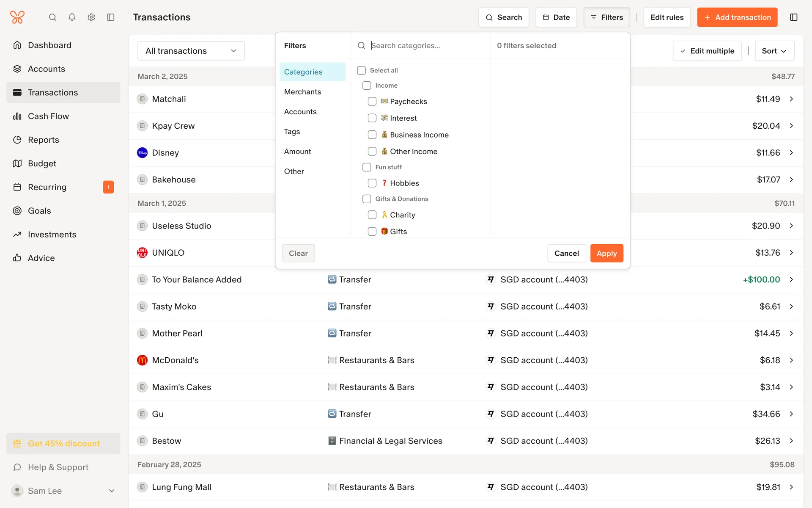Open Cash Flow in sidebar
812x508 pixels.
click(x=48, y=116)
